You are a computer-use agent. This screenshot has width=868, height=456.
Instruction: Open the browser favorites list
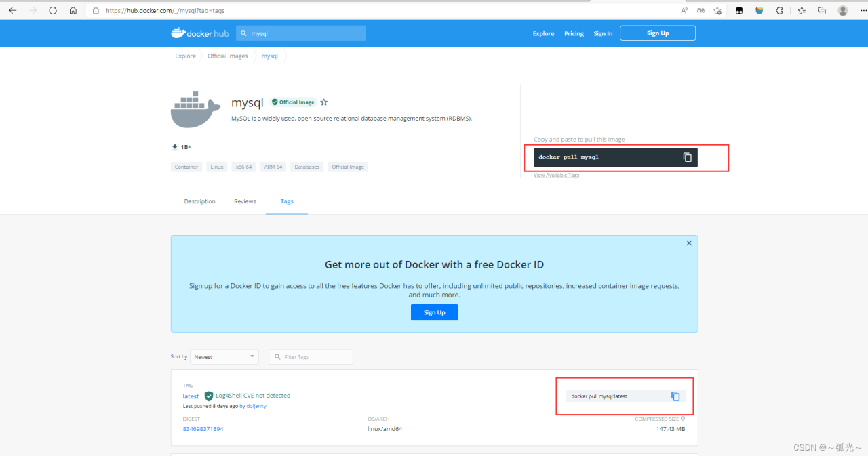tap(802, 10)
